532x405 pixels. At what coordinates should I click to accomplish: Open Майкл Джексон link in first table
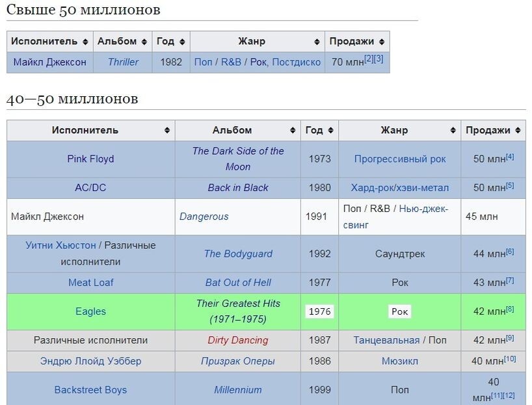point(49,62)
